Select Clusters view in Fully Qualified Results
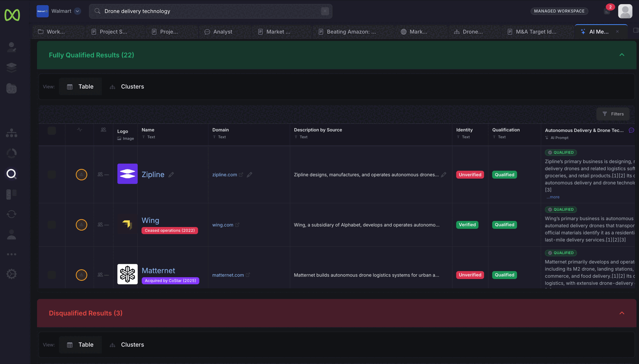The width and height of the screenshot is (639, 364). 127,87
